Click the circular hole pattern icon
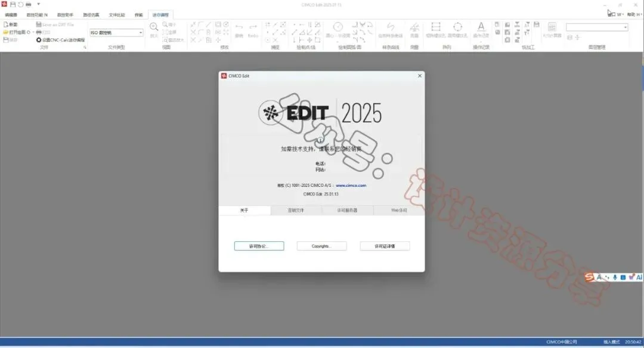The width and height of the screenshot is (644, 348). tap(457, 27)
